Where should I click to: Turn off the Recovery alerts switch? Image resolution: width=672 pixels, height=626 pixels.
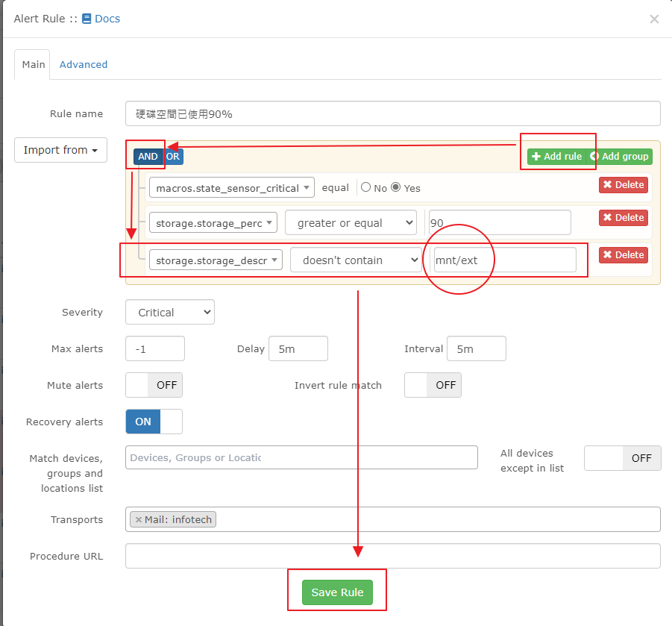point(154,422)
